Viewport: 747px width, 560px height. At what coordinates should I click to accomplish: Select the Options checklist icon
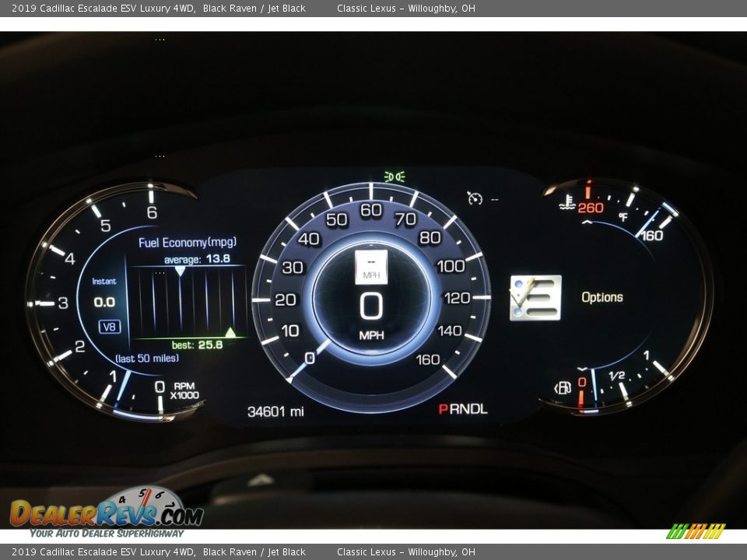click(x=535, y=297)
